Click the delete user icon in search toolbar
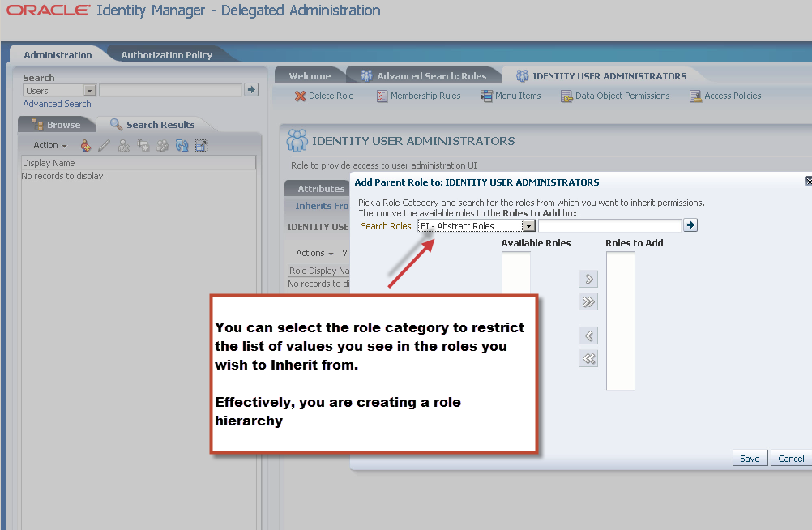 point(124,146)
